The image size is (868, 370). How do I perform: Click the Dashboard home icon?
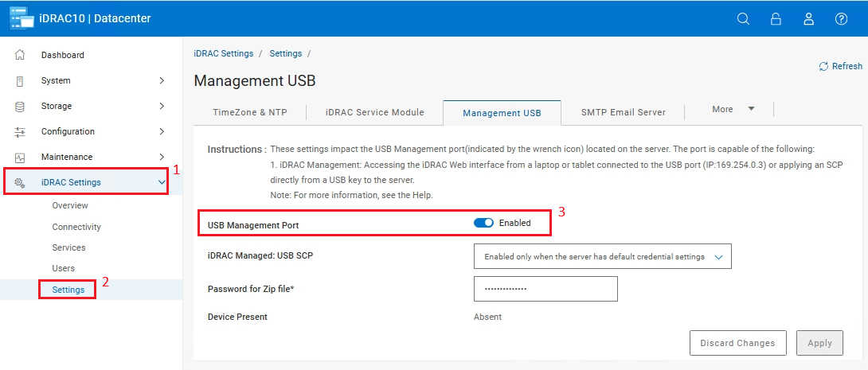[19, 55]
